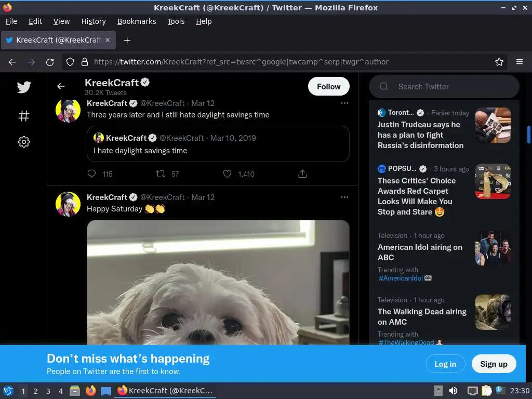Click the Show Desktop taskbar icon
Image resolution: width=532 pixels, height=399 pixels.
tap(106, 391)
